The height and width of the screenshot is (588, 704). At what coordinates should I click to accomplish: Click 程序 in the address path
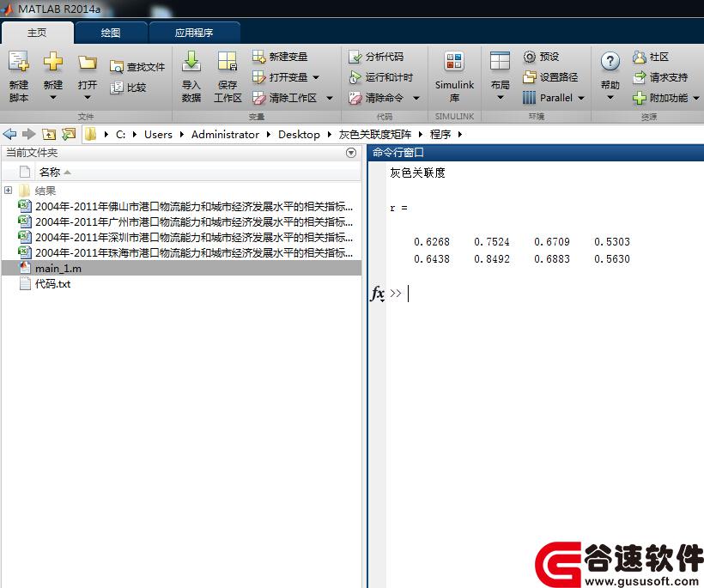tap(440, 134)
